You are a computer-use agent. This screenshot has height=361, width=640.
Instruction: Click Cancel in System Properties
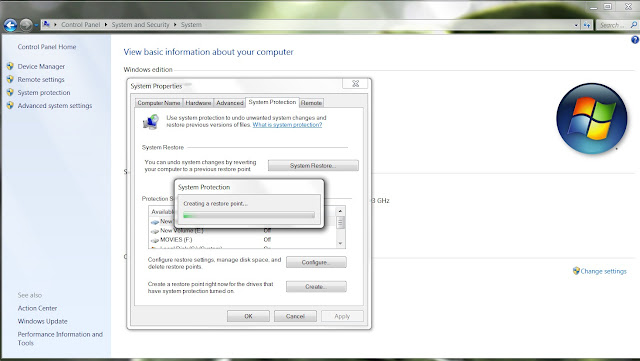pos(295,316)
